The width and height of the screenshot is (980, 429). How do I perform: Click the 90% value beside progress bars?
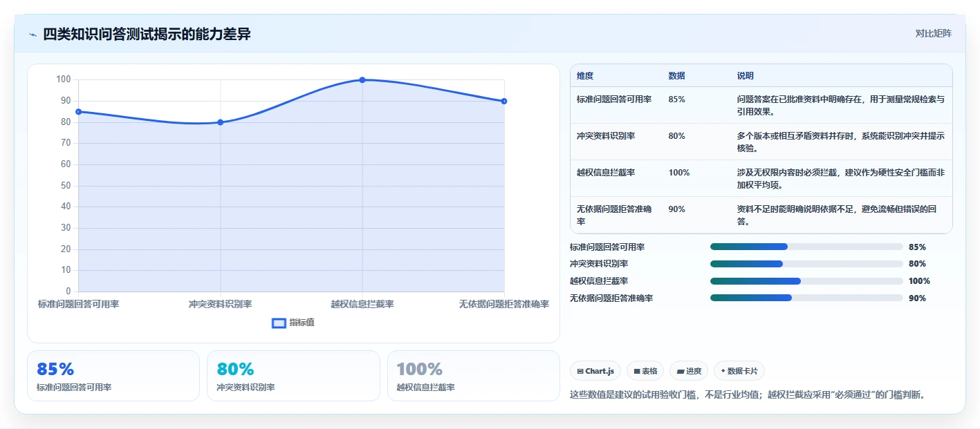tap(917, 298)
